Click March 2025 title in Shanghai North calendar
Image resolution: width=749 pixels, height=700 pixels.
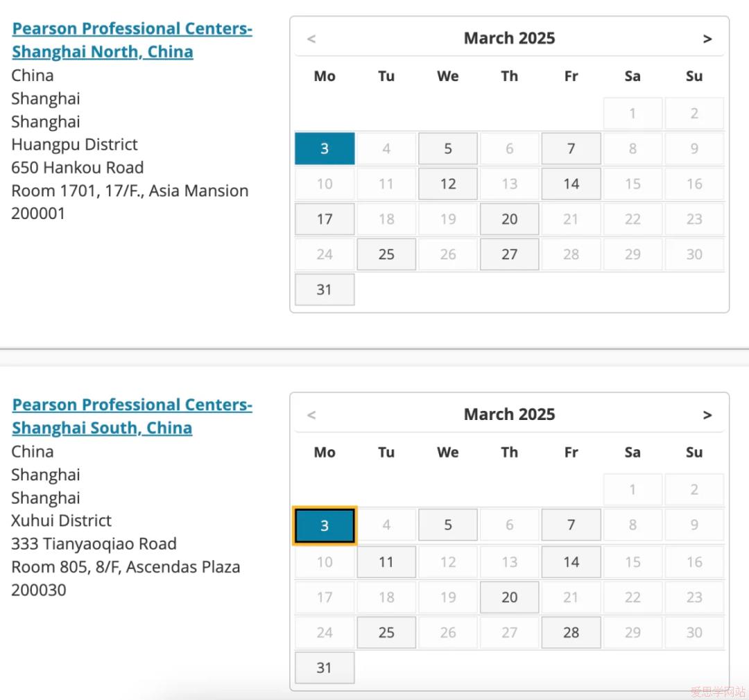coord(510,38)
